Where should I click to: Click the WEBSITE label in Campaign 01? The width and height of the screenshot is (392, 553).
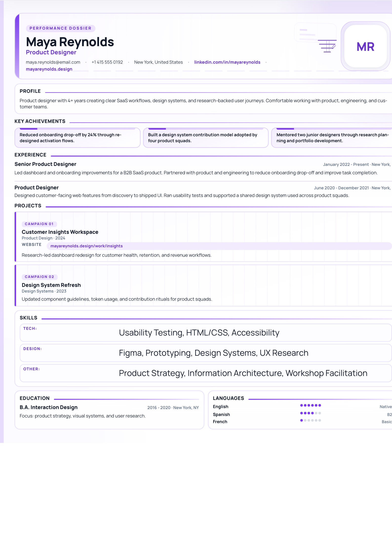[x=32, y=244]
